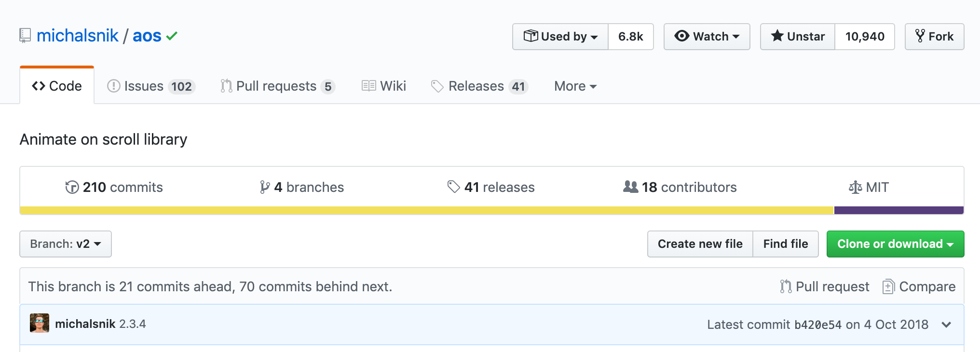
Task: Click the Animate on scroll library description
Action: (x=103, y=139)
